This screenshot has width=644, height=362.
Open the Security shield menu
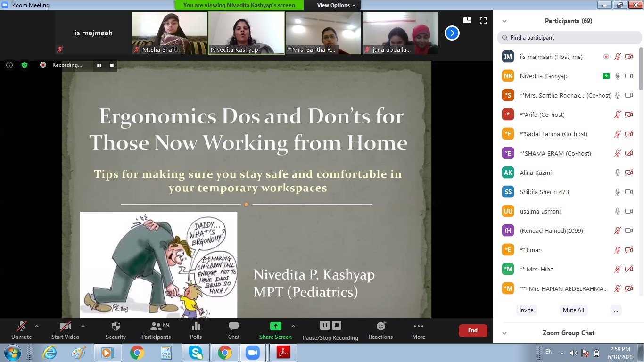coord(116,330)
